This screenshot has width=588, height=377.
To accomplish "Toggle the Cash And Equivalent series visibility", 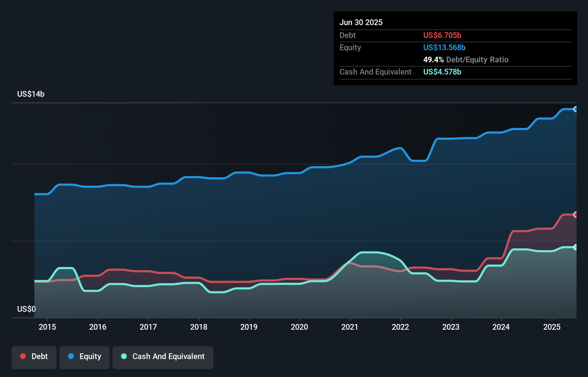I will pyautogui.click(x=163, y=357).
